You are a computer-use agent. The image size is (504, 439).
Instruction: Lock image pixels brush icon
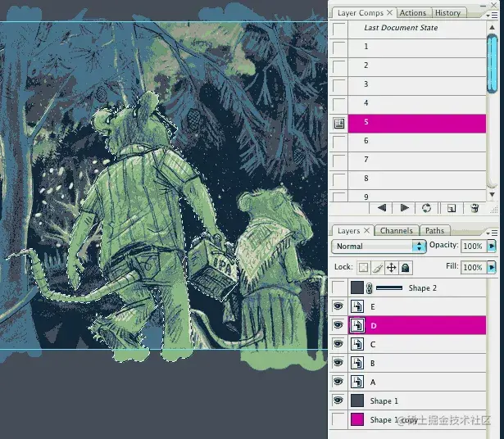pyautogui.click(x=377, y=268)
